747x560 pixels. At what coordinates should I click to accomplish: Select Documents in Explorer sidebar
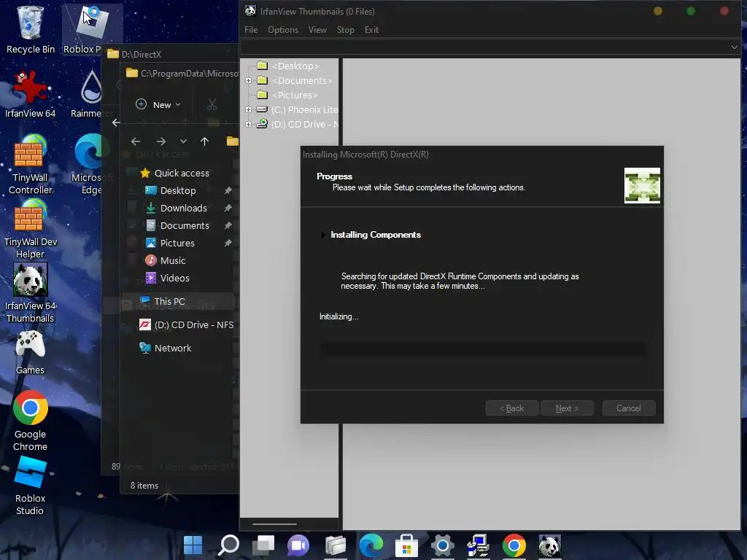[177, 226]
